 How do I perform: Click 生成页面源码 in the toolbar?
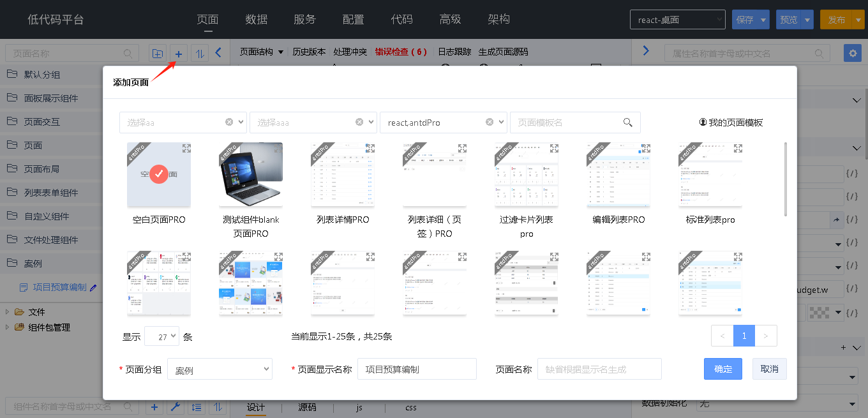(504, 52)
